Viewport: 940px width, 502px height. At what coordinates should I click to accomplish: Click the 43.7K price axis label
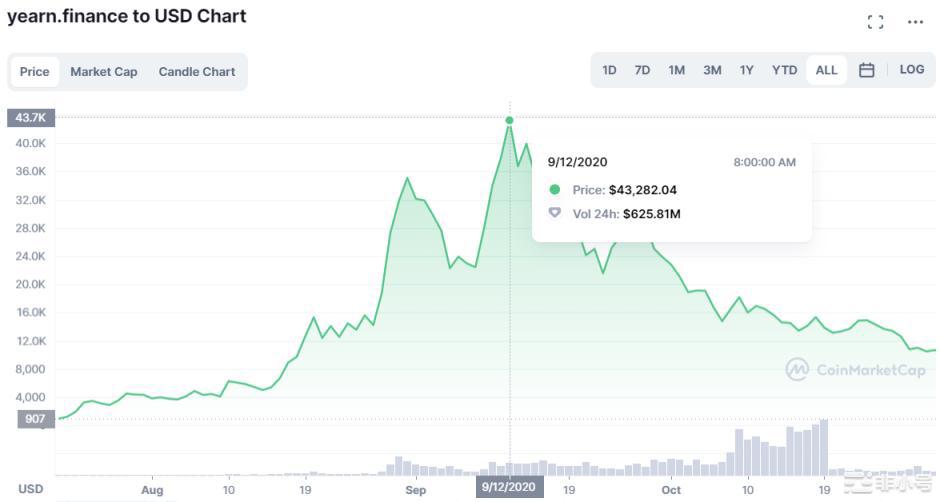coord(29,118)
